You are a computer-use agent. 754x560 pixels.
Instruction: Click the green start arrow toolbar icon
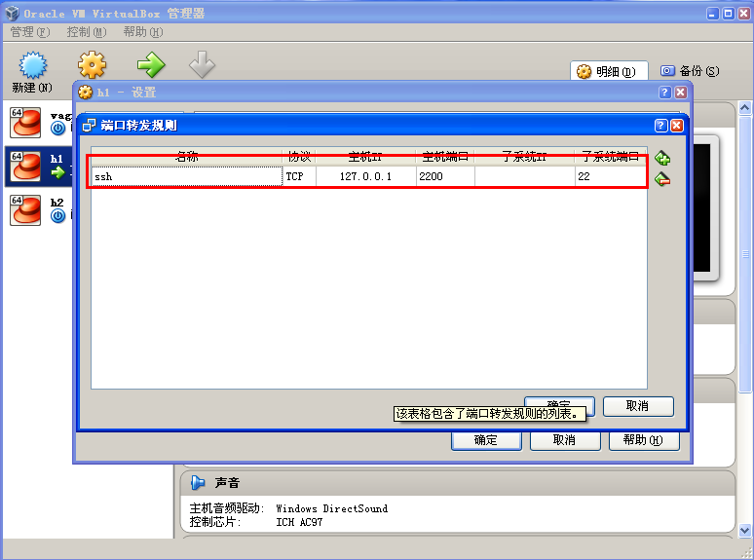pyautogui.click(x=150, y=65)
